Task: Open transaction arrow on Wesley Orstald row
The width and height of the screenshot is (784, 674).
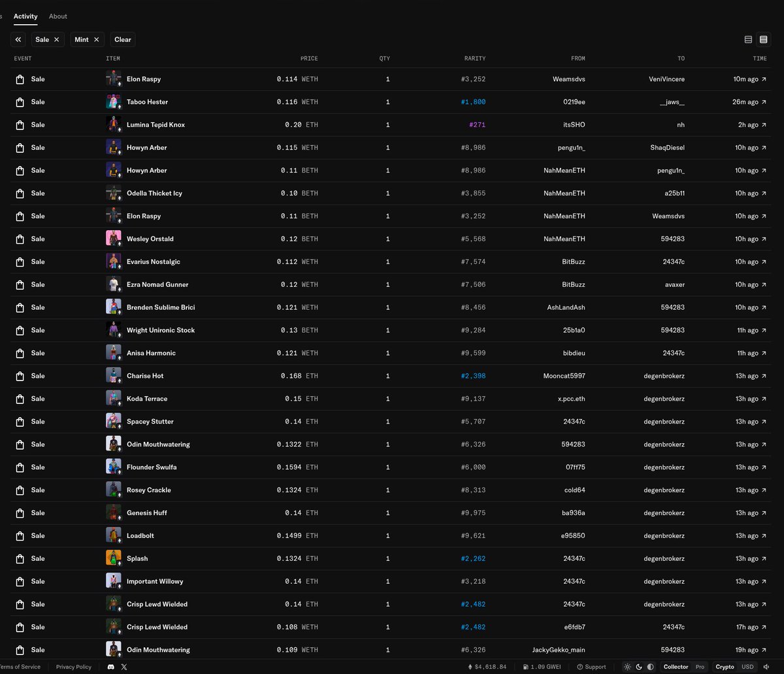Action: pyautogui.click(x=764, y=239)
